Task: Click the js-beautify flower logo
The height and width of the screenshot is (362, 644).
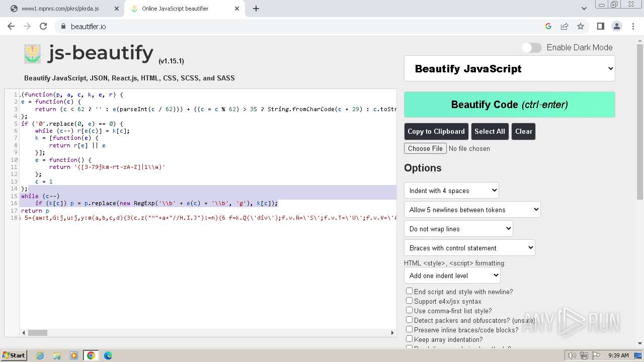Action: [33, 54]
